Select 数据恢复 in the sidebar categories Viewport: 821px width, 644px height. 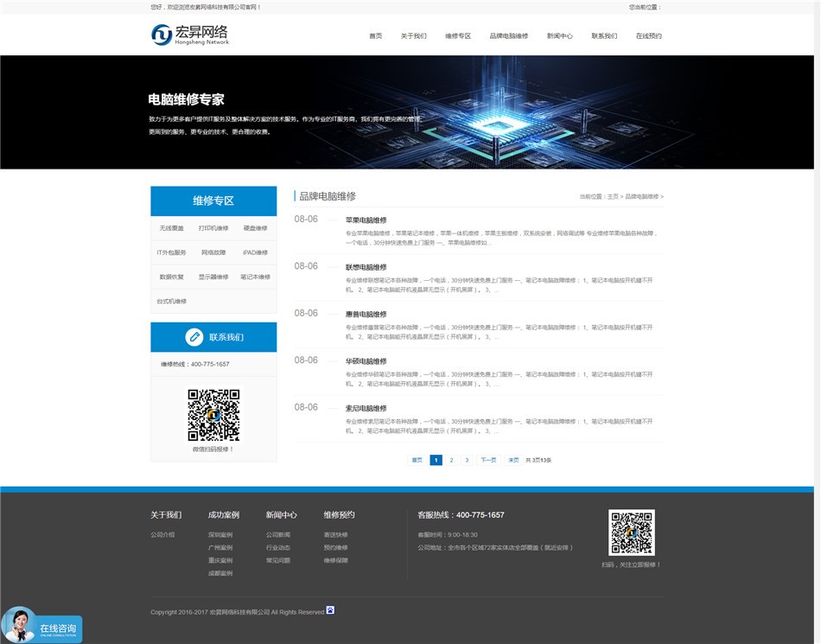[x=172, y=277]
